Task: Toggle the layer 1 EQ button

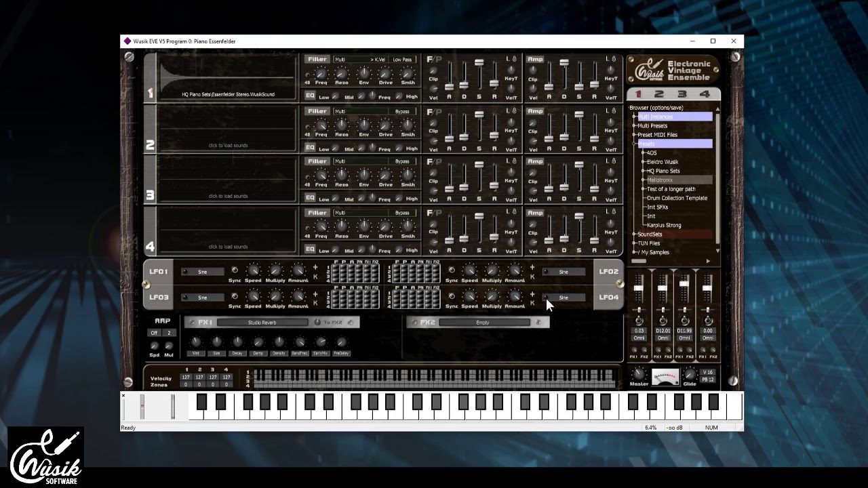Action: coord(310,96)
